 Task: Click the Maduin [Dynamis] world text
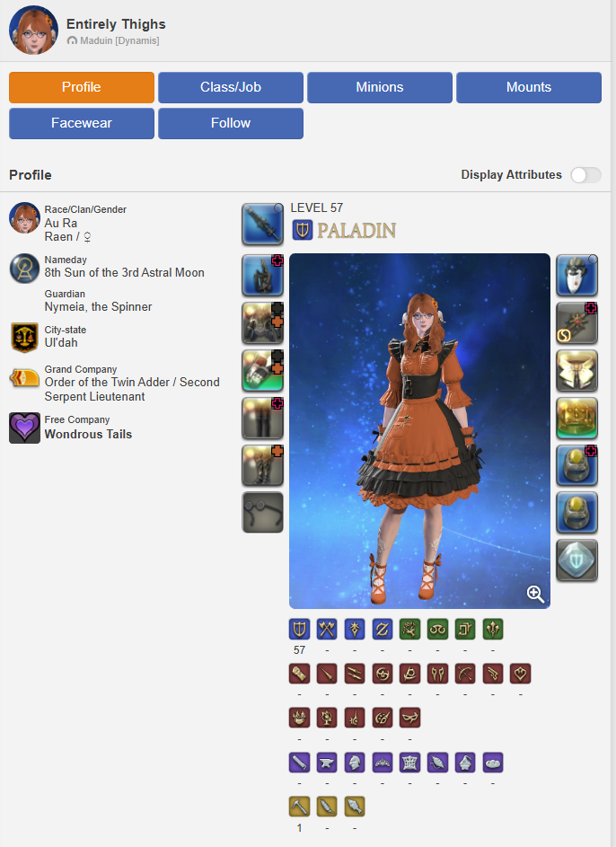[119, 40]
